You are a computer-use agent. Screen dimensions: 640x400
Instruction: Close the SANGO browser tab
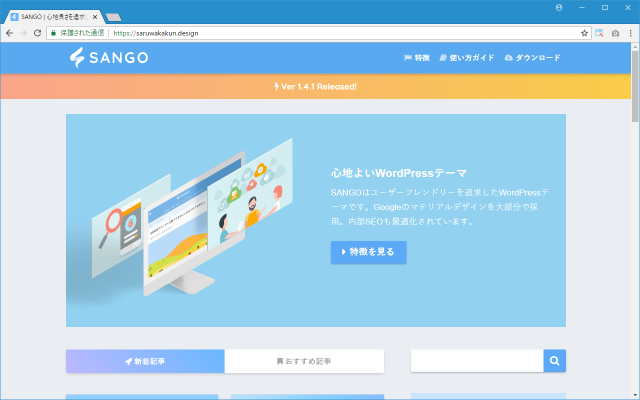pos(95,17)
